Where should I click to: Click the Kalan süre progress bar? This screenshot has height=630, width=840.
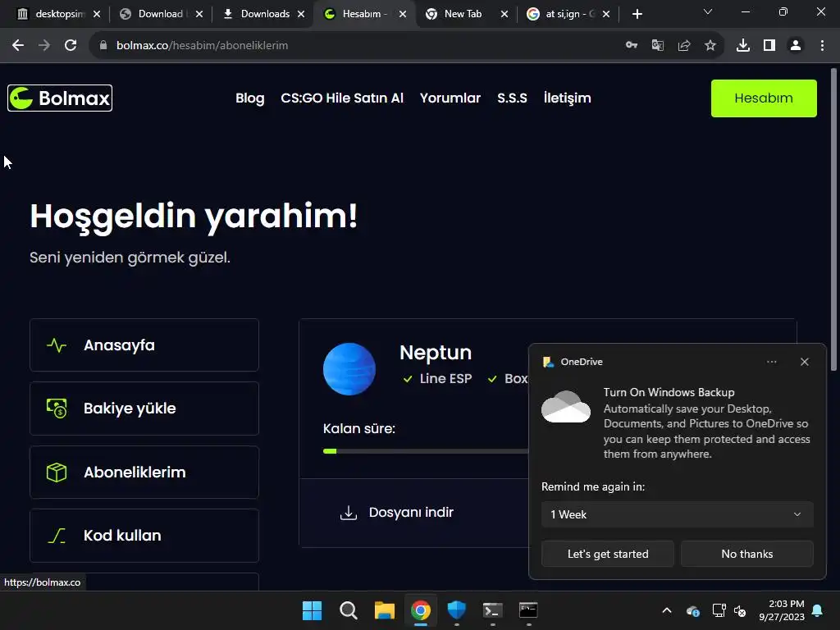pyautogui.click(x=426, y=451)
